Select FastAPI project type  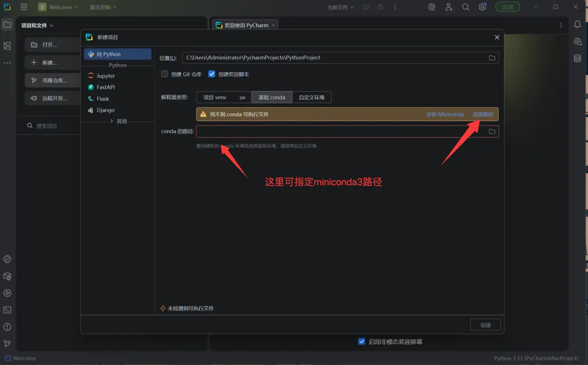(118, 87)
